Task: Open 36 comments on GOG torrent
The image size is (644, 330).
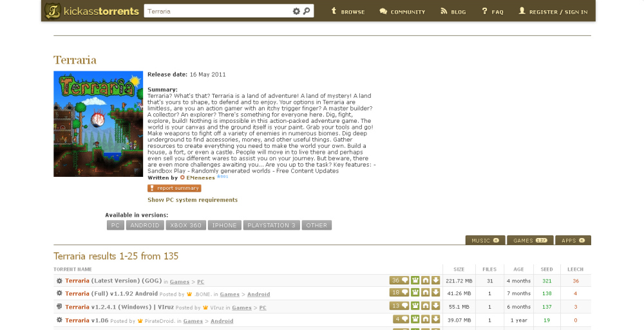Action: (x=399, y=280)
